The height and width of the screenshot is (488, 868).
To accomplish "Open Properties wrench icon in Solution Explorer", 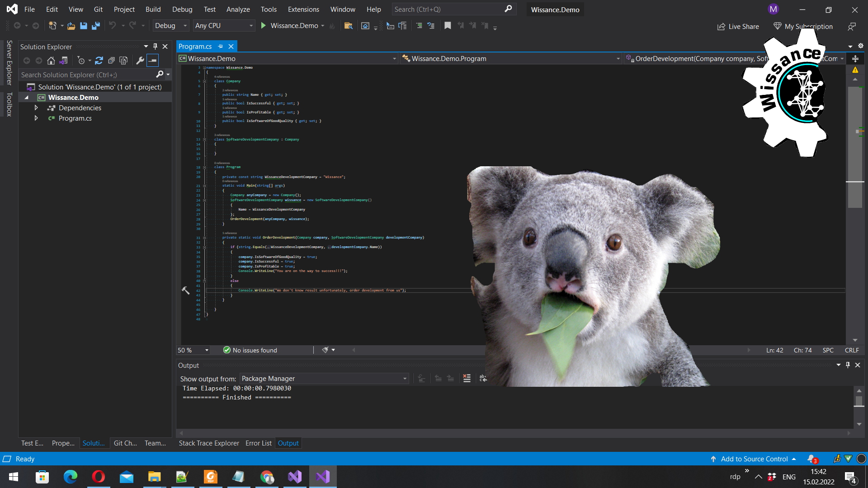I will [140, 61].
